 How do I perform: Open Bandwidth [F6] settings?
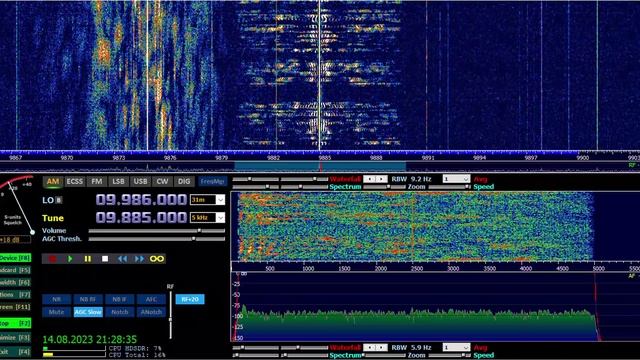[15, 282]
